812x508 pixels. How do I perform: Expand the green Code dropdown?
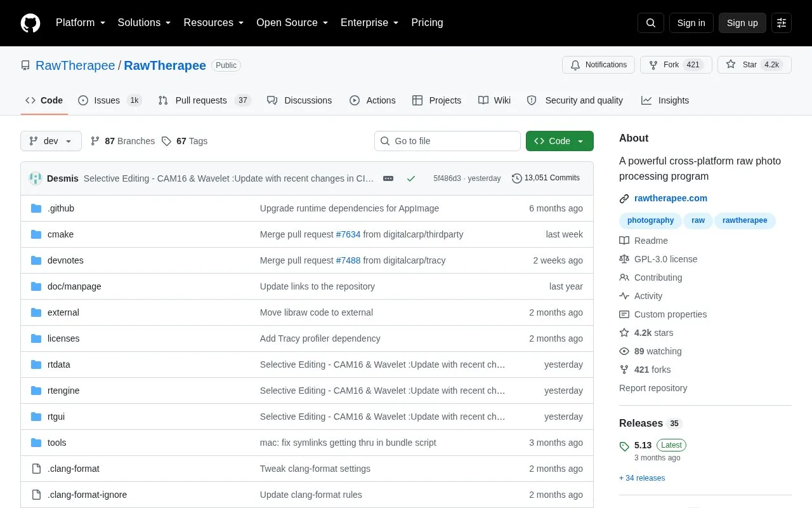pyautogui.click(x=560, y=141)
